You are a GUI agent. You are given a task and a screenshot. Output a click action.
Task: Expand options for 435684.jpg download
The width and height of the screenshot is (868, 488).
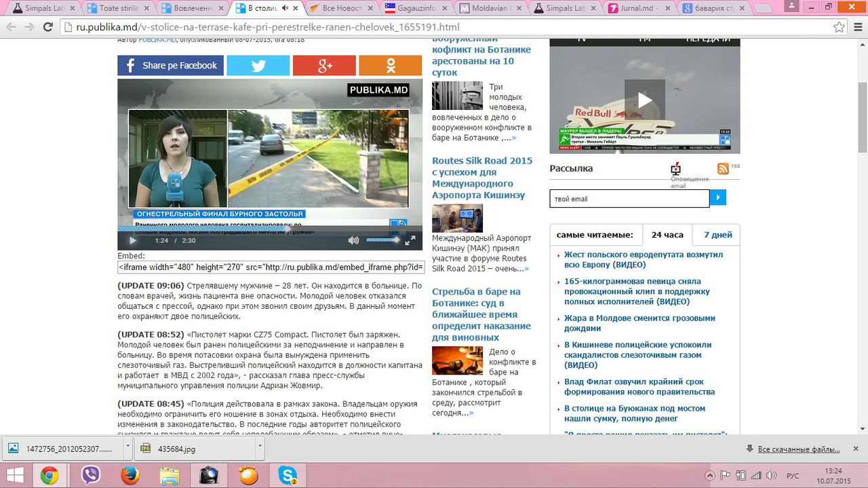click(260, 449)
